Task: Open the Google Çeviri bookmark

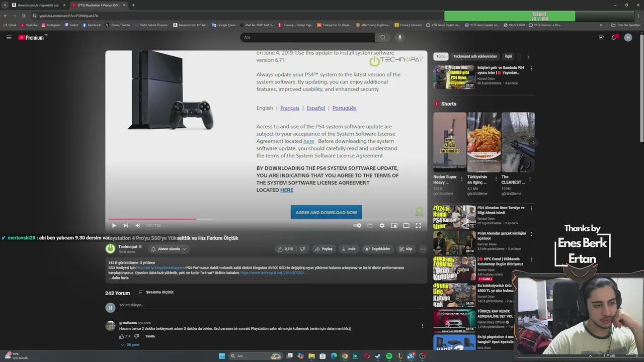Action: click(223, 25)
